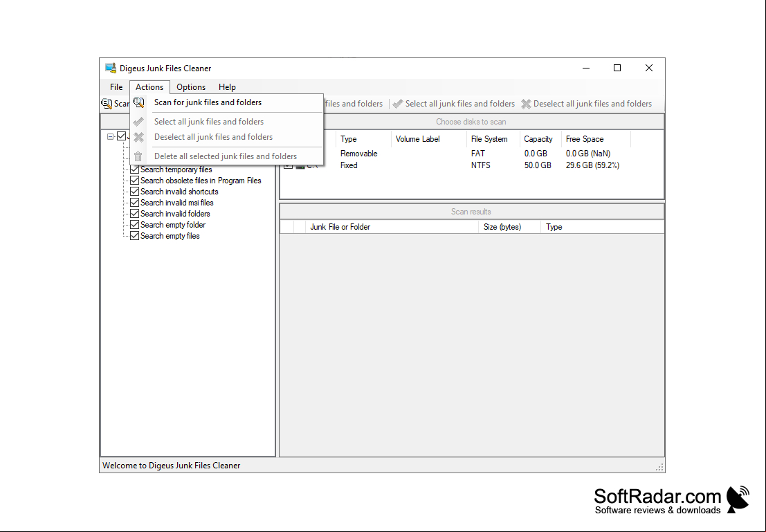Select Search empty files label
The height and width of the screenshot is (532, 766).
pos(170,236)
